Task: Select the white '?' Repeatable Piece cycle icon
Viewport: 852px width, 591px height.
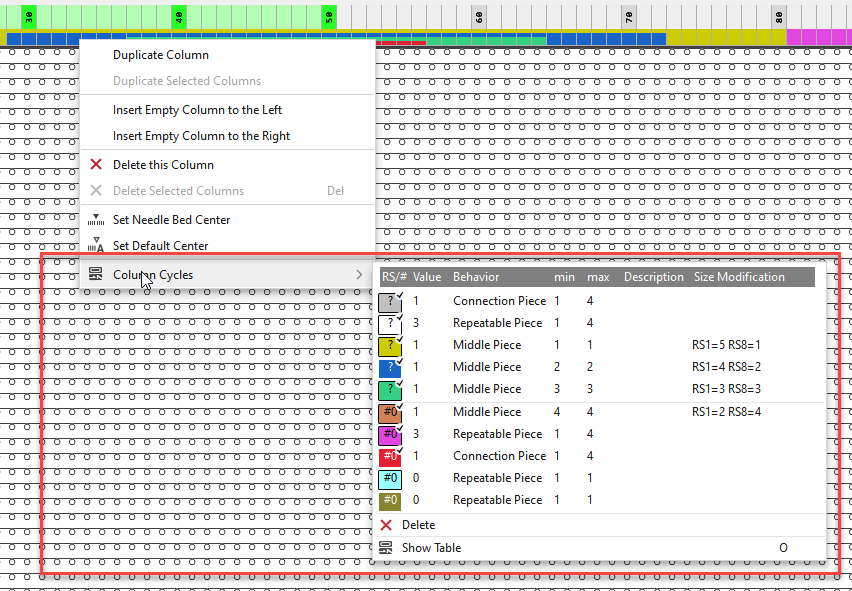Action: [390, 323]
